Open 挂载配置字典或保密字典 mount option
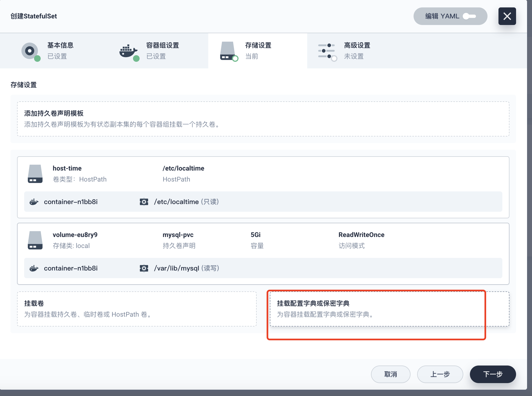532x396 pixels. click(x=389, y=309)
